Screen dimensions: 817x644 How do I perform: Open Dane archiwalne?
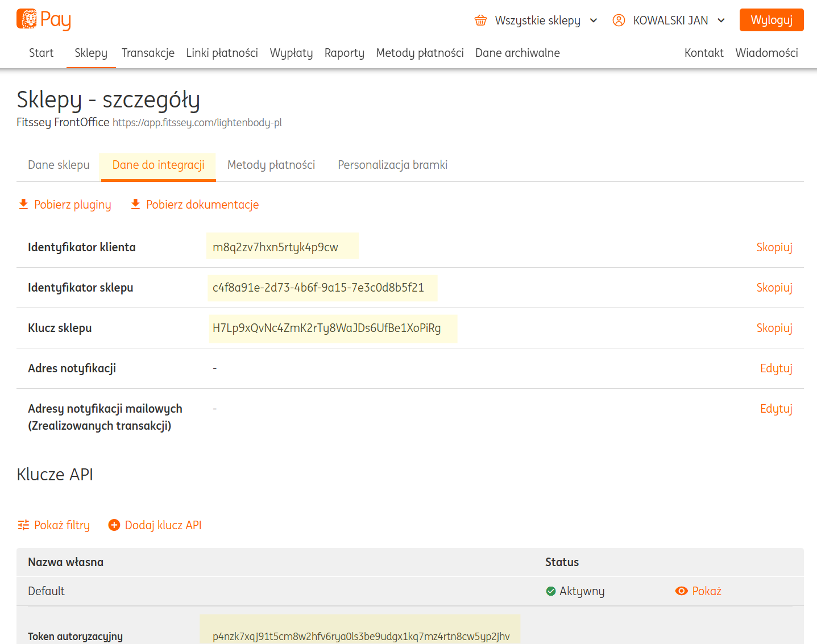pyautogui.click(x=517, y=53)
